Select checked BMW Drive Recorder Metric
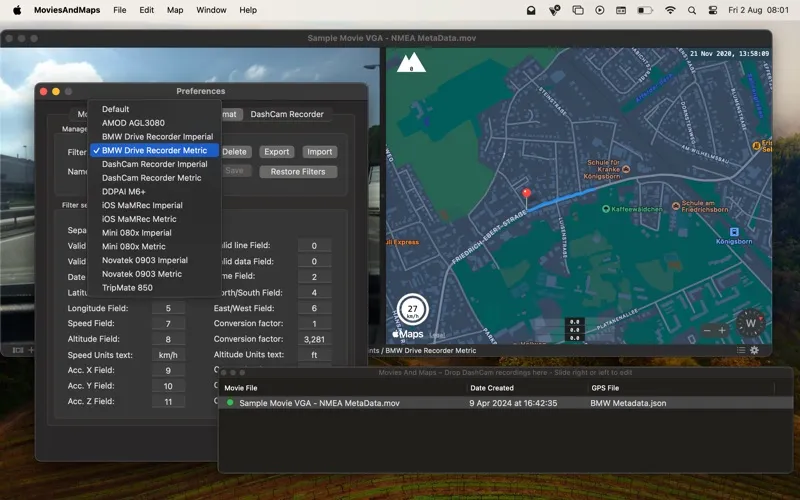This screenshot has height=500, width=800. point(155,151)
